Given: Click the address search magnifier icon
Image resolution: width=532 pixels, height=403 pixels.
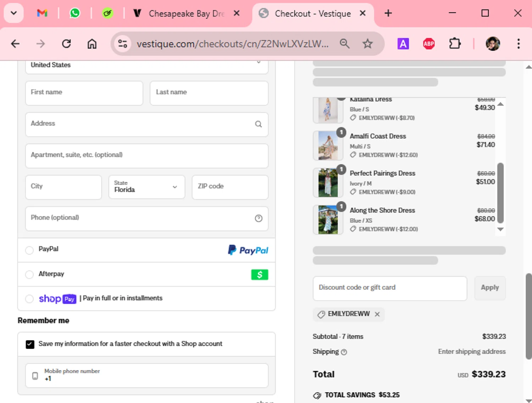Looking at the screenshot, I should click(259, 124).
